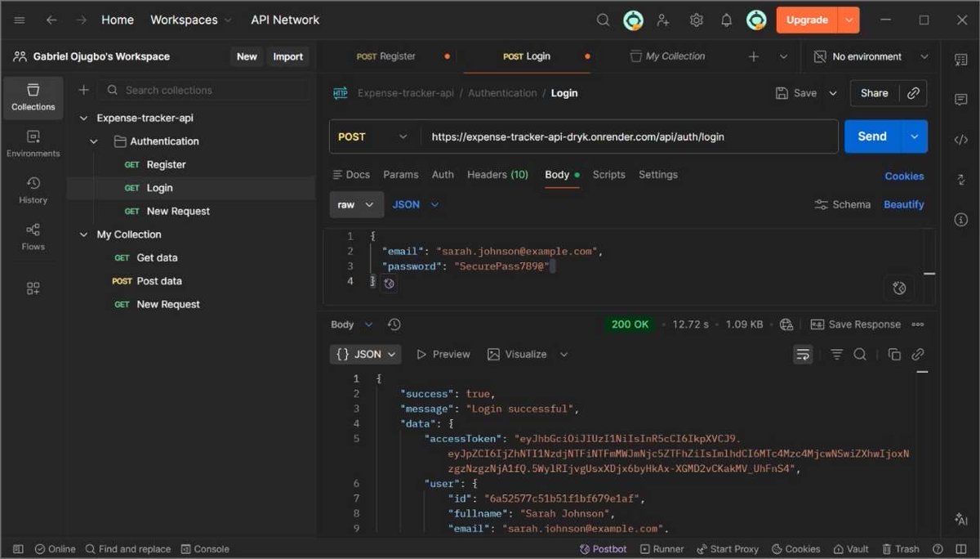Open History in the sidebar
The width and height of the screenshot is (980, 559).
click(33, 190)
